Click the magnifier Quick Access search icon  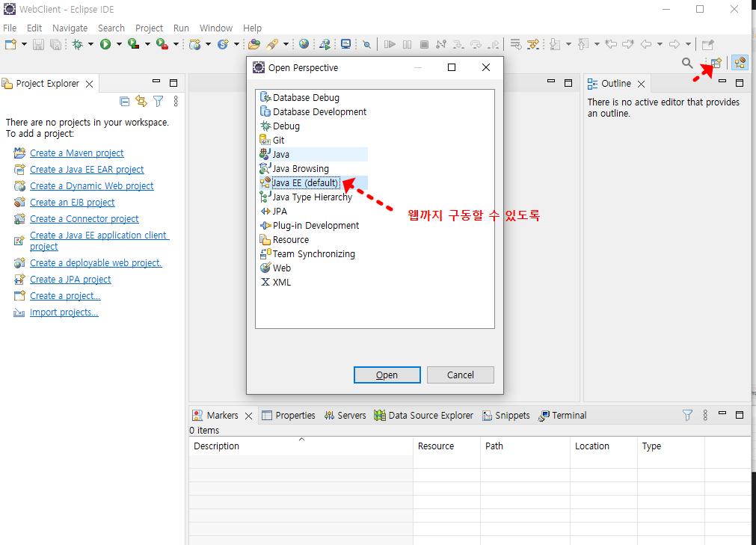click(x=687, y=63)
